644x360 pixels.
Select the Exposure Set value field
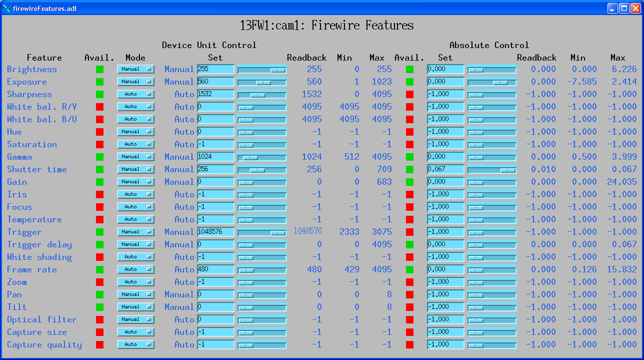[215, 82]
